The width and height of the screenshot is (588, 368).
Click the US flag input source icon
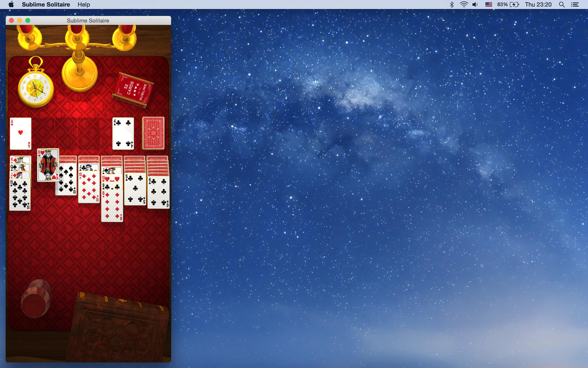point(488,5)
